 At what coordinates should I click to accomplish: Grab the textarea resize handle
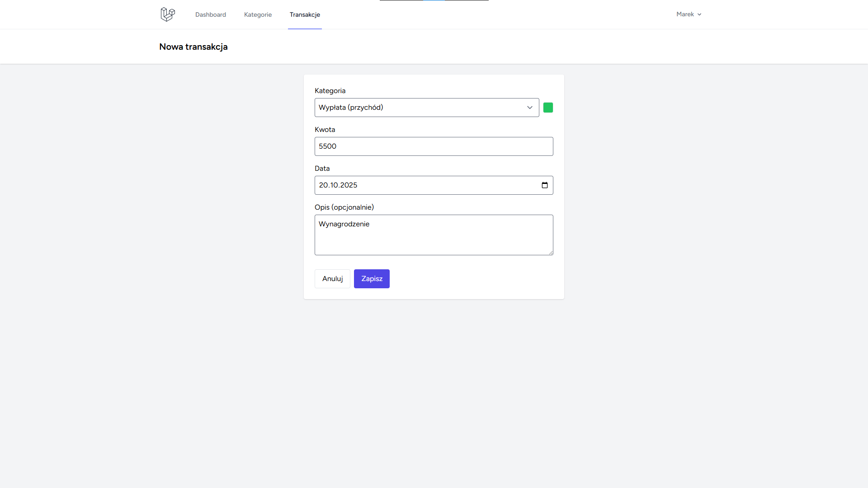coord(550,252)
